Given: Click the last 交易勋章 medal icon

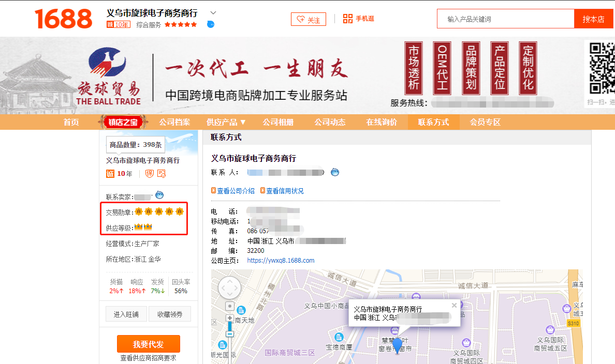Looking at the screenshot, I should pos(180,211).
